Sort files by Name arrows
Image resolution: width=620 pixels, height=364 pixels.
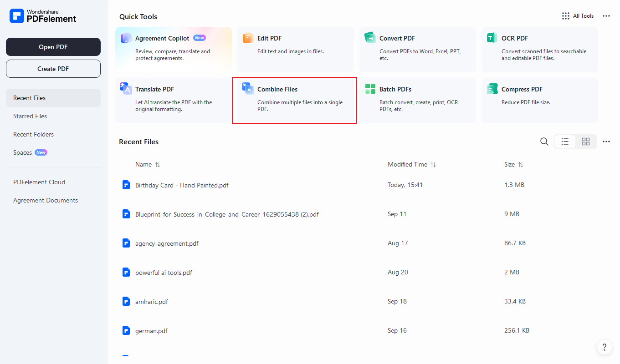tap(158, 165)
